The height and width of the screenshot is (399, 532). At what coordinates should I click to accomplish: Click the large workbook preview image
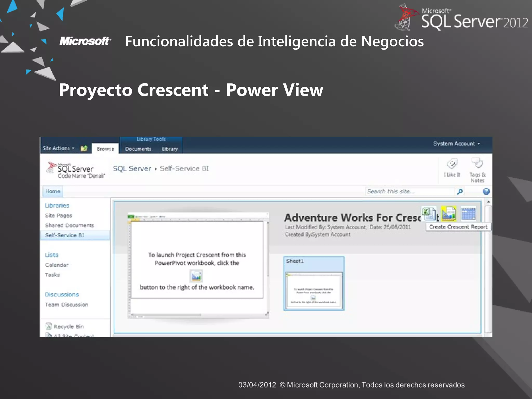198,265
